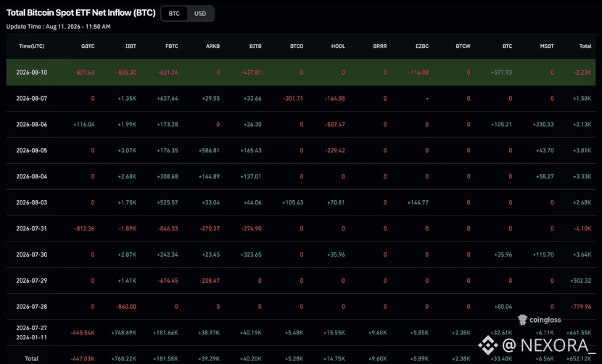
Task: Click the +502.32 total value
Action: [581, 281]
